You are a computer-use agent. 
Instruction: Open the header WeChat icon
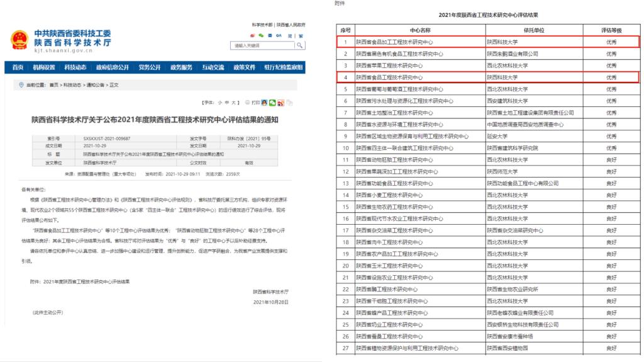coord(261,35)
